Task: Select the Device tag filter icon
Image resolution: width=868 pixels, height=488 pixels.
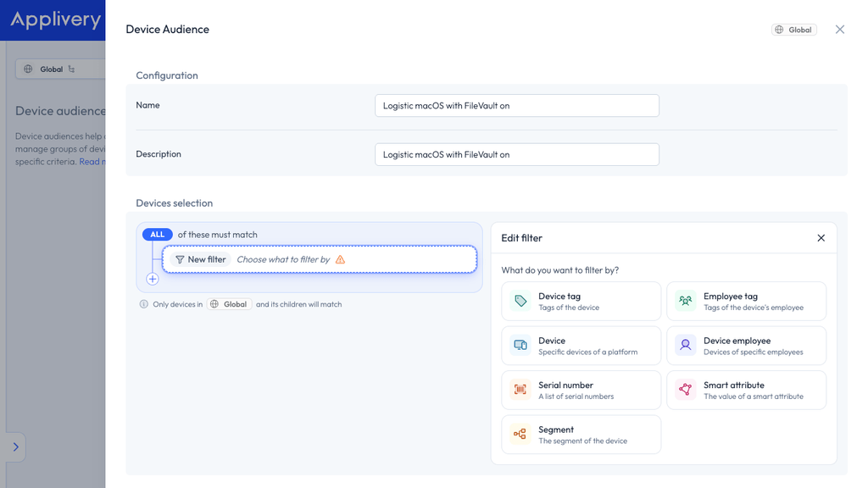Action: point(520,301)
